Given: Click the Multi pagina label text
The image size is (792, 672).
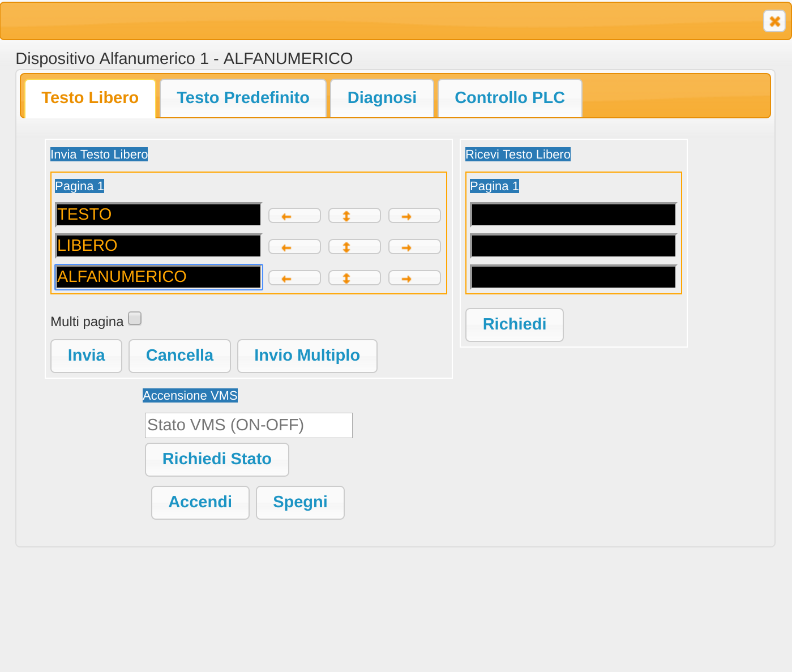Looking at the screenshot, I should pyautogui.click(x=87, y=322).
